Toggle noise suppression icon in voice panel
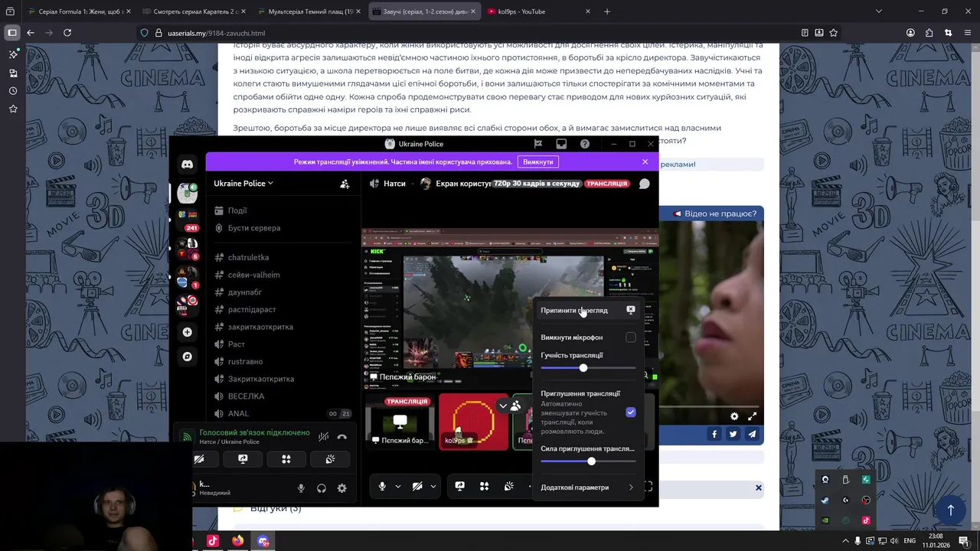 click(x=324, y=437)
